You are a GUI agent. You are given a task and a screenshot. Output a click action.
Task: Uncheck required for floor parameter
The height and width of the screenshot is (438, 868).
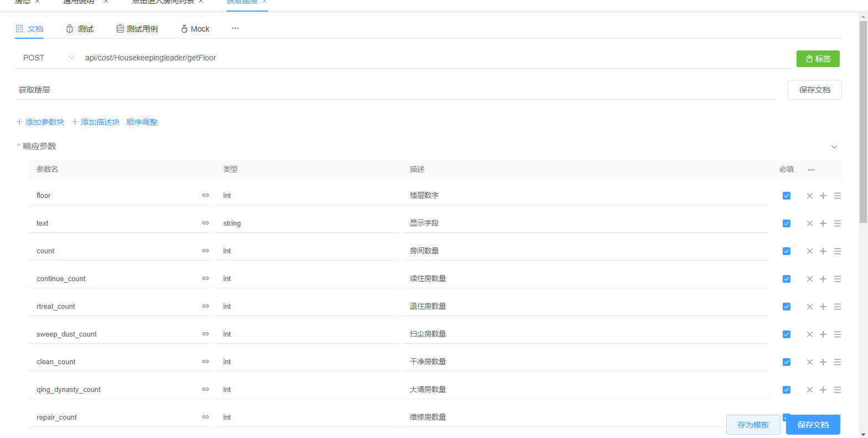(786, 196)
